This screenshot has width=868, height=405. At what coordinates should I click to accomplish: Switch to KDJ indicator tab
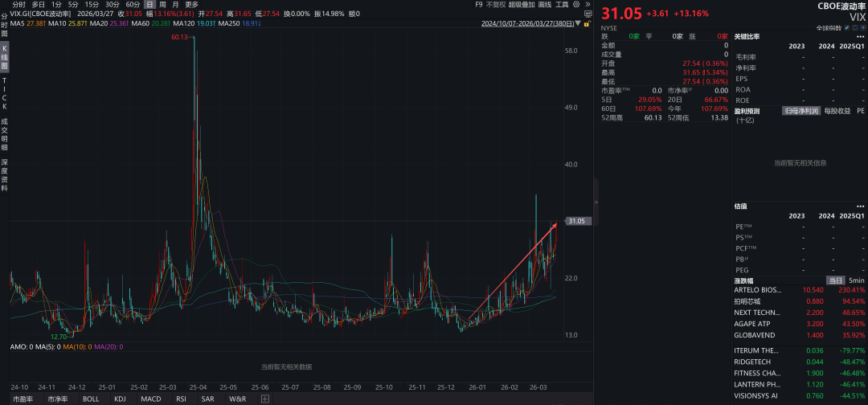pyautogui.click(x=120, y=399)
